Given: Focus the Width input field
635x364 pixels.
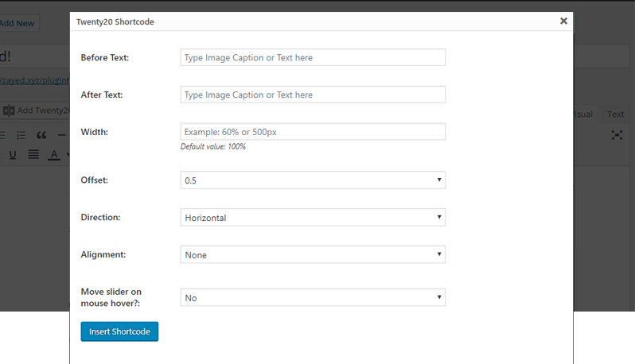Looking at the screenshot, I should [x=313, y=132].
